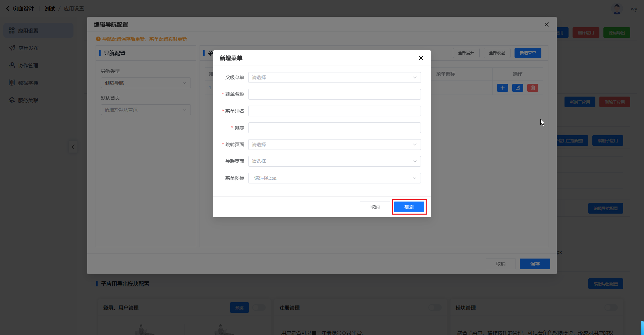Image resolution: width=644 pixels, height=335 pixels.
Task: Click the 应用发布 paper plane icon
Action: [x=12, y=48]
